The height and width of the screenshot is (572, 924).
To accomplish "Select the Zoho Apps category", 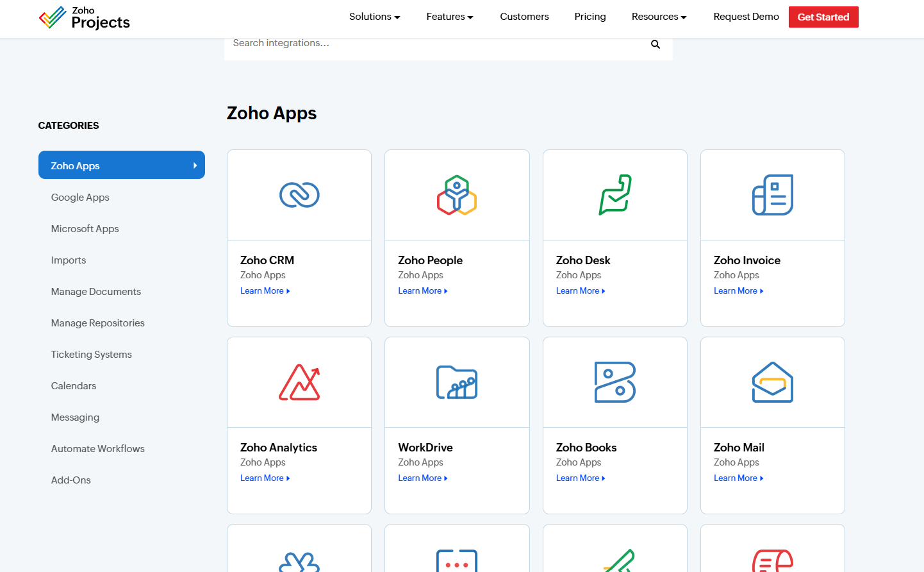I will click(x=122, y=165).
